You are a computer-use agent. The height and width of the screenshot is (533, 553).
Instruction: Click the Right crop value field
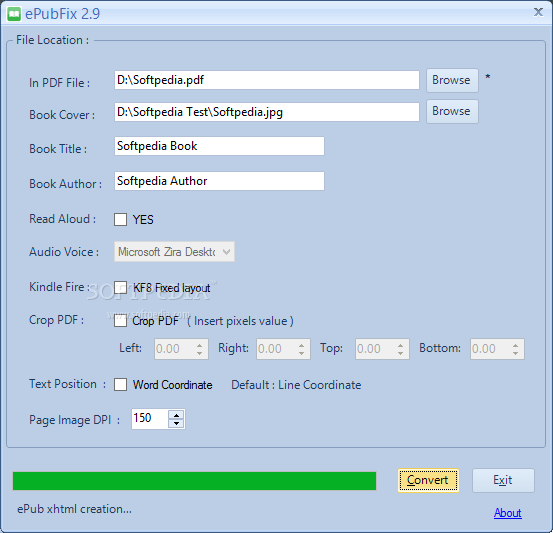[x=276, y=349]
